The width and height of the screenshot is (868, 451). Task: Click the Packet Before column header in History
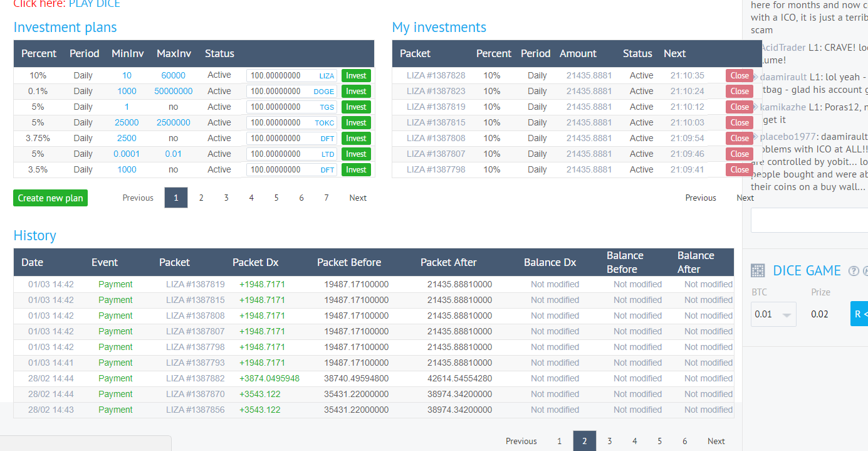pos(349,262)
